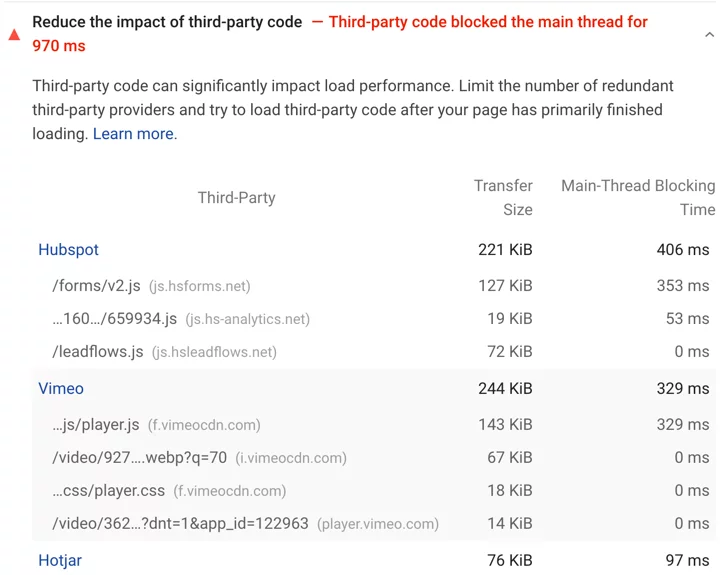Click the 659934.js hs-analytics resource

tap(114, 319)
